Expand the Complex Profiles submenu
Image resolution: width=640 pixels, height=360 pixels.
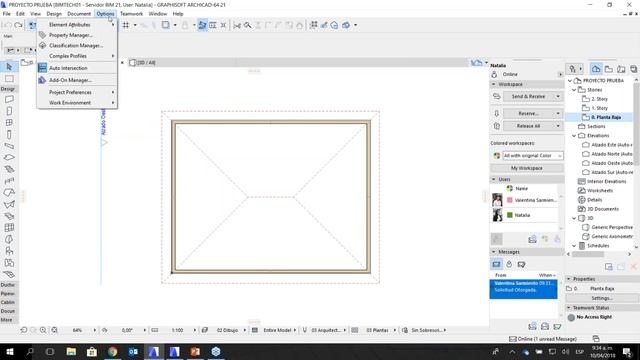77,56
